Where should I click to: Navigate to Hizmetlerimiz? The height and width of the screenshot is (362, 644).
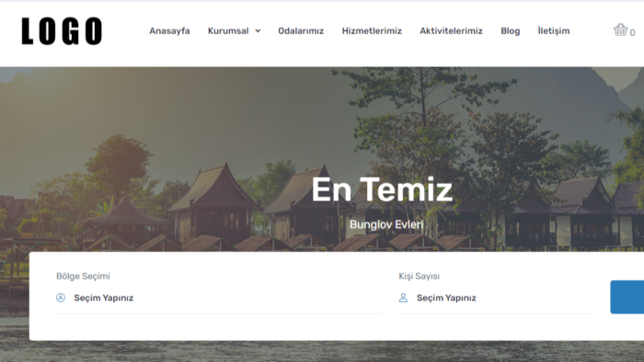coord(372,31)
